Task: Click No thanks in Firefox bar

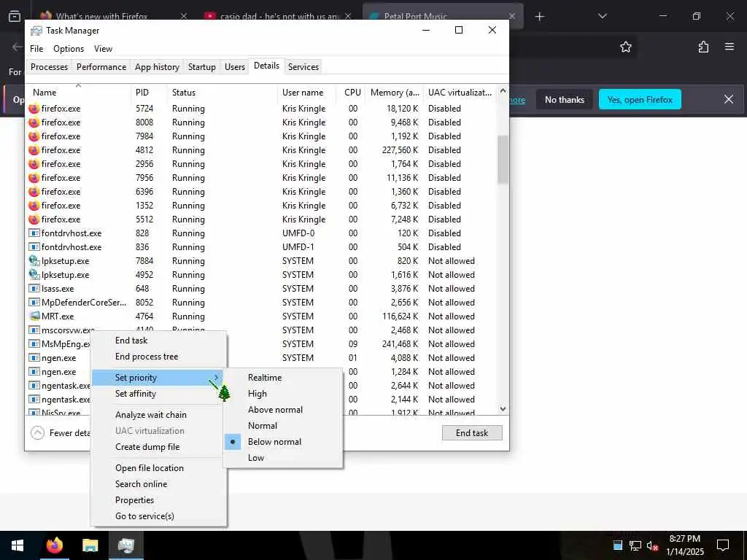Action: (564, 99)
